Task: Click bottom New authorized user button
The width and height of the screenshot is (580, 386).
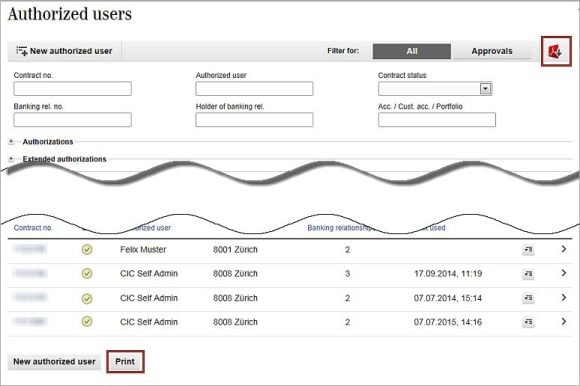Action: [54, 362]
